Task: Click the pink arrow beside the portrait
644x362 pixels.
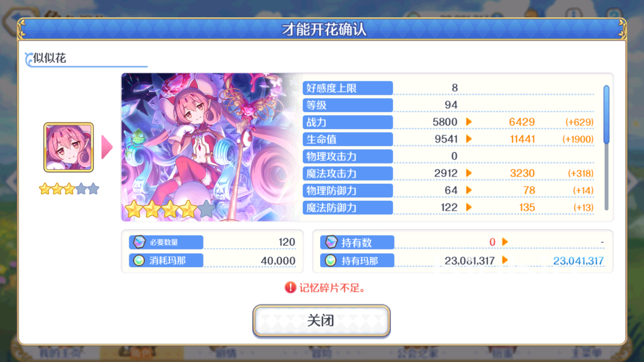Action: (x=107, y=147)
